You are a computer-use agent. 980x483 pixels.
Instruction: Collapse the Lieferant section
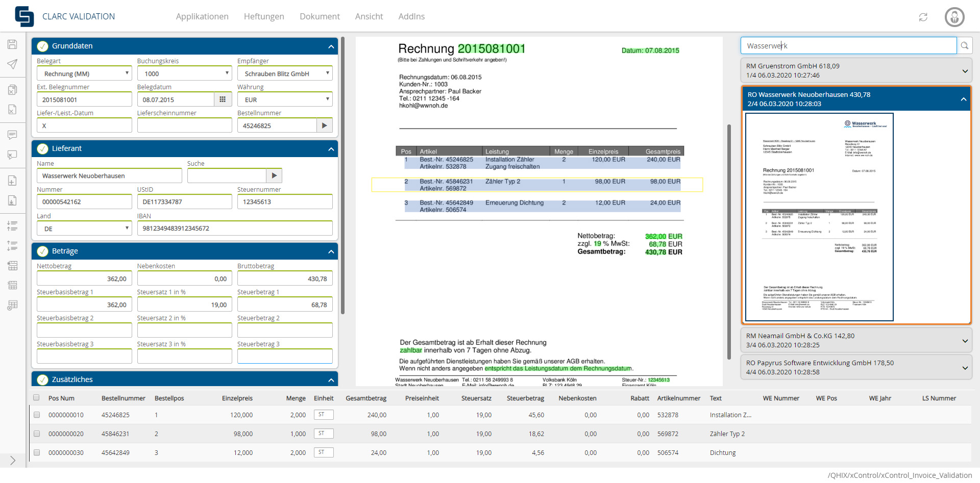click(x=331, y=149)
